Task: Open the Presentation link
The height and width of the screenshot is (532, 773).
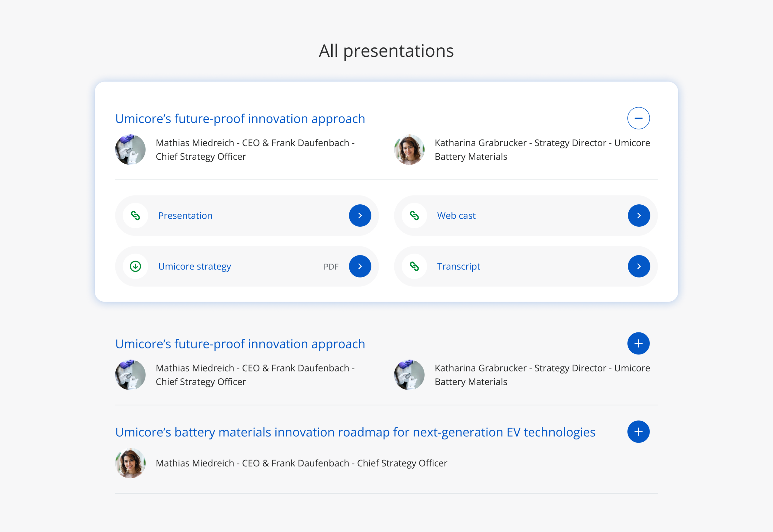Action: tap(360, 216)
